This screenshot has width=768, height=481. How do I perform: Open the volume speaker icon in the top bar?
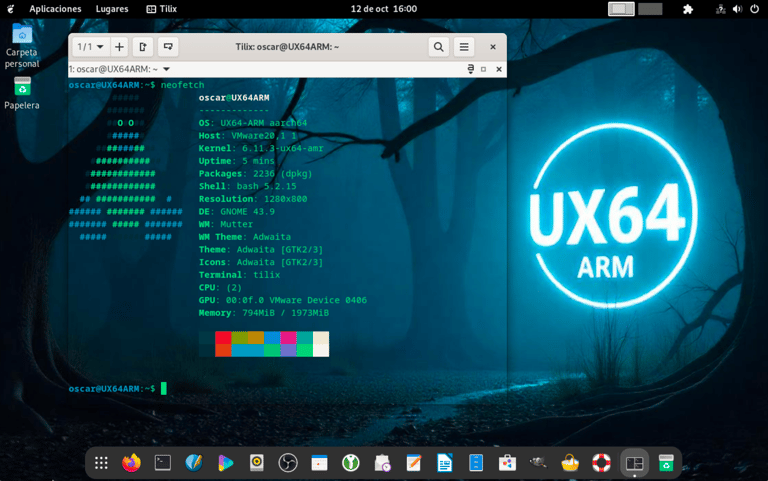tap(737, 9)
